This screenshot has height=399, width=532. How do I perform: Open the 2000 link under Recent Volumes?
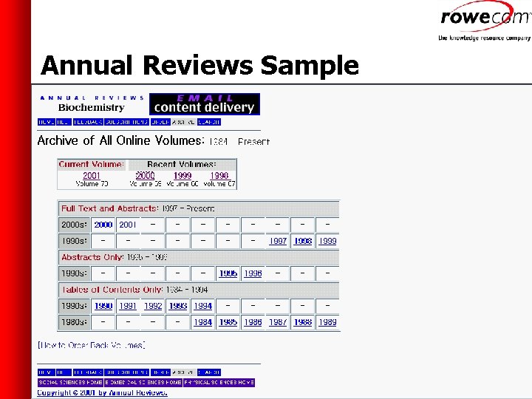click(146, 175)
